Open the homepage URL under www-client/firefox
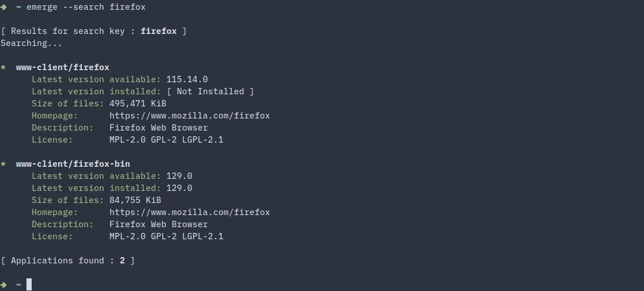 [190, 116]
